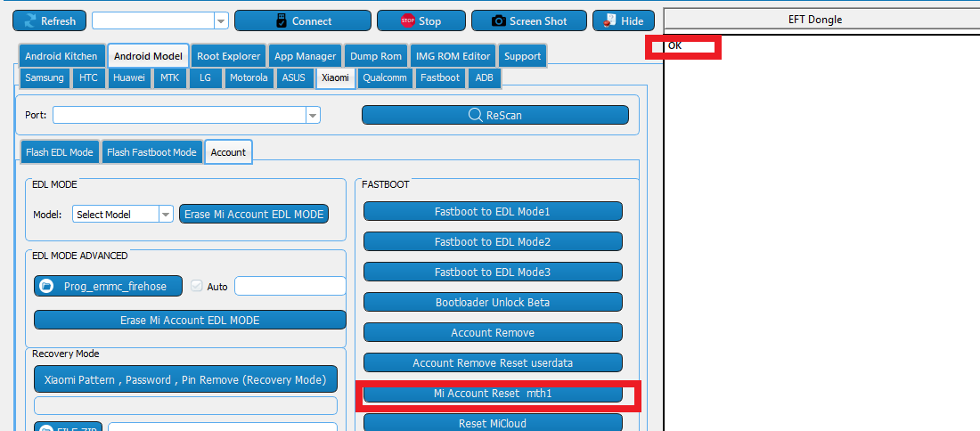
Task: Click the magnifier icon on ReScan
Action: coord(475,115)
